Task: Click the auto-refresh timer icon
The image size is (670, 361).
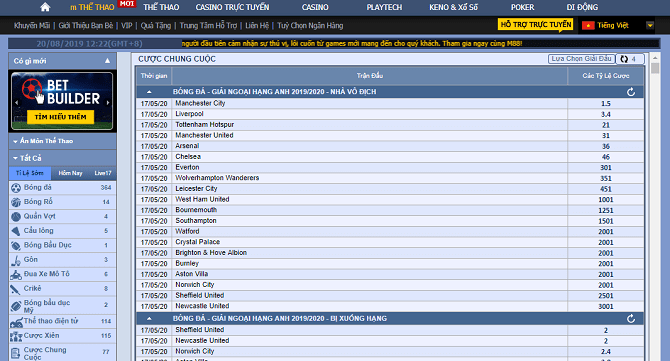Action: 625,59
